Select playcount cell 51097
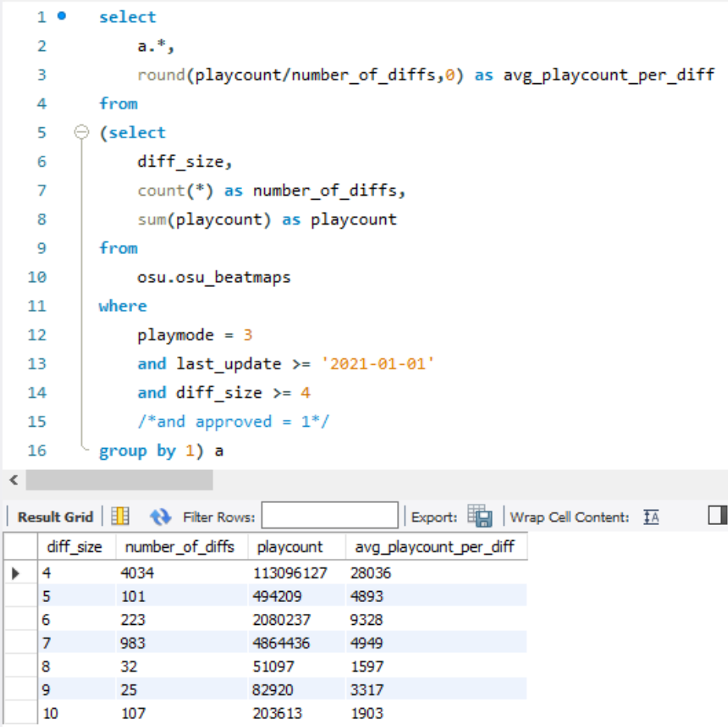The height and width of the screenshot is (727, 728). point(297,666)
